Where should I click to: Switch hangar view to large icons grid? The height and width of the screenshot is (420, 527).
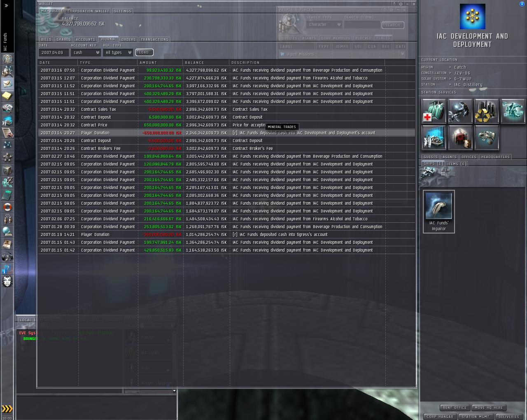(x=443, y=174)
